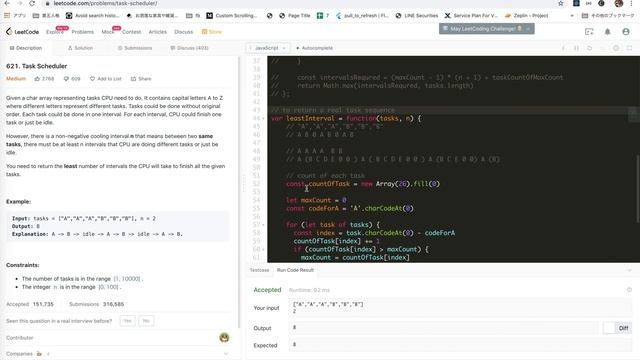The height and width of the screenshot is (360, 640).
Task: Switch to the Description tab
Action: [26, 48]
